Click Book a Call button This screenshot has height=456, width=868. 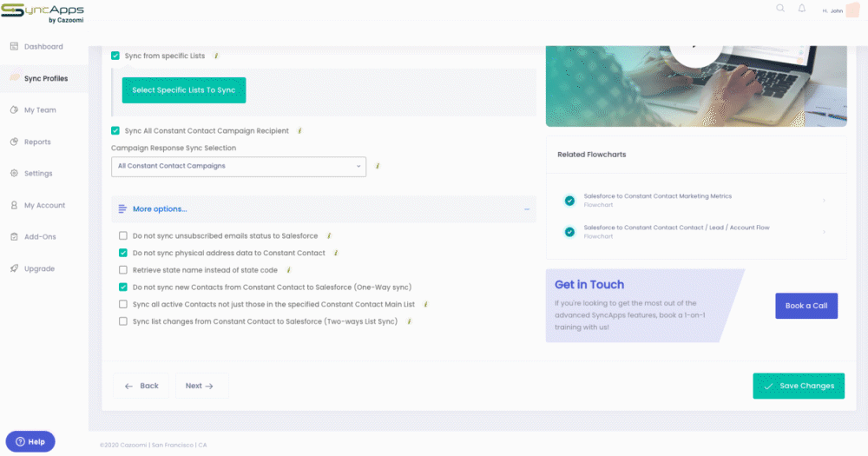point(806,306)
